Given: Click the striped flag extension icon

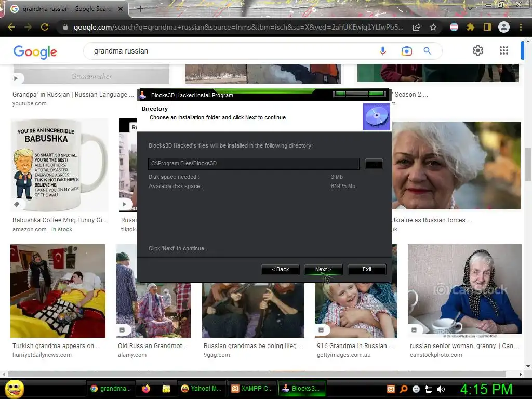Looking at the screenshot, I should [454, 27].
